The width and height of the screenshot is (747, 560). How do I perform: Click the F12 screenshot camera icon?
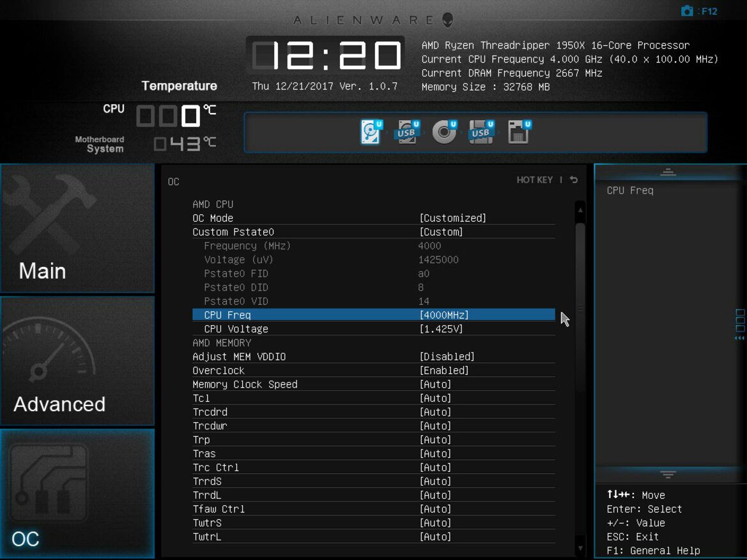[686, 11]
